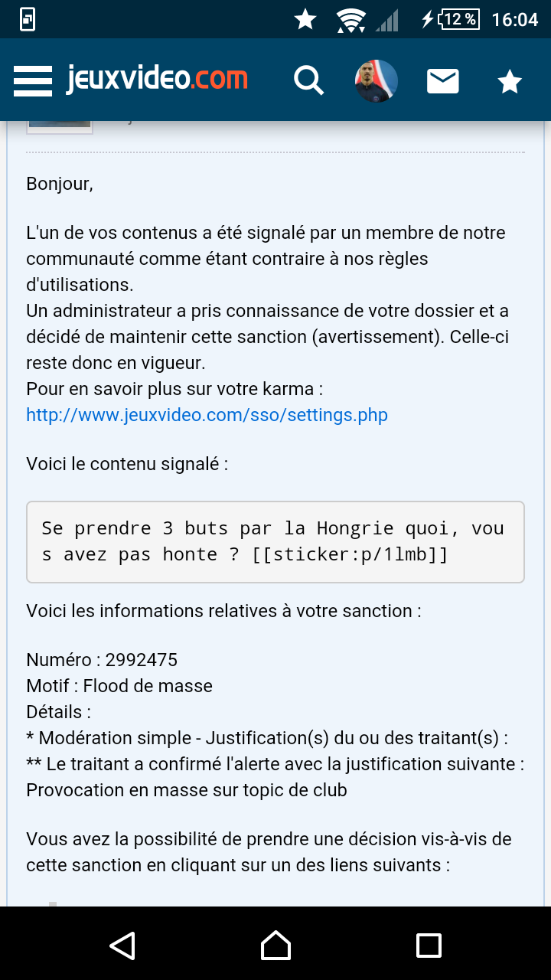The image size is (551, 980).
Task: Open the search magnifier icon
Action: (x=309, y=80)
